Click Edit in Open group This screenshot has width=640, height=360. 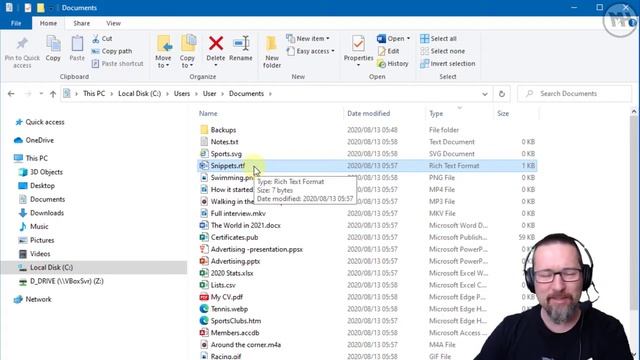(x=389, y=51)
